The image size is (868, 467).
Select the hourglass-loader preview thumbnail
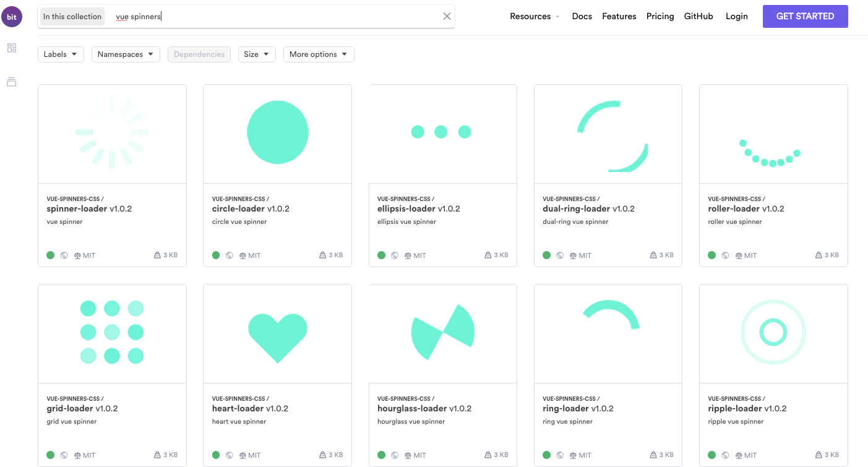pos(442,333)
